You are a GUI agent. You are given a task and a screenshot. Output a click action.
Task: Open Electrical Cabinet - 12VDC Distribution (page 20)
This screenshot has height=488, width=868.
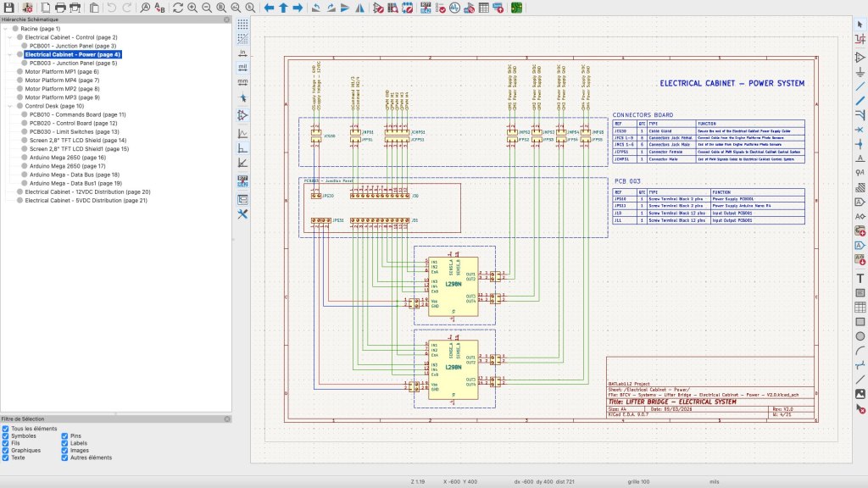87,191
